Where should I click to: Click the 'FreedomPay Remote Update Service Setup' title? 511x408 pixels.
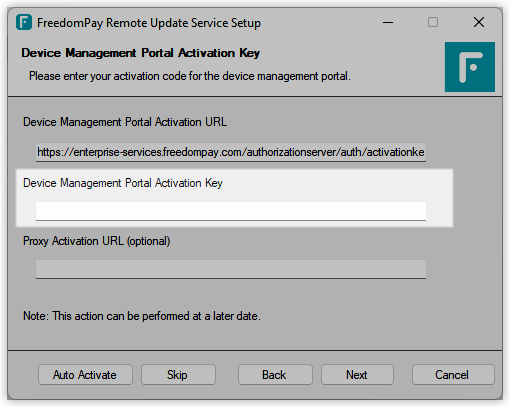149,23
